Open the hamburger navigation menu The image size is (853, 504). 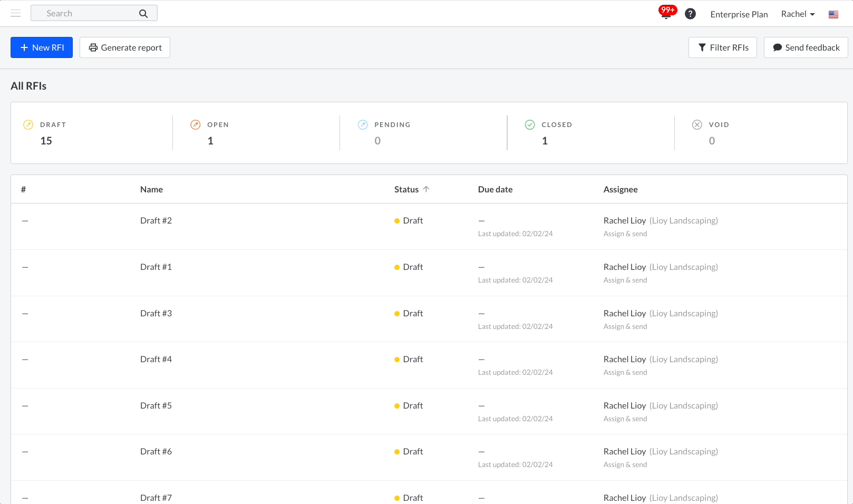(16, 13)
